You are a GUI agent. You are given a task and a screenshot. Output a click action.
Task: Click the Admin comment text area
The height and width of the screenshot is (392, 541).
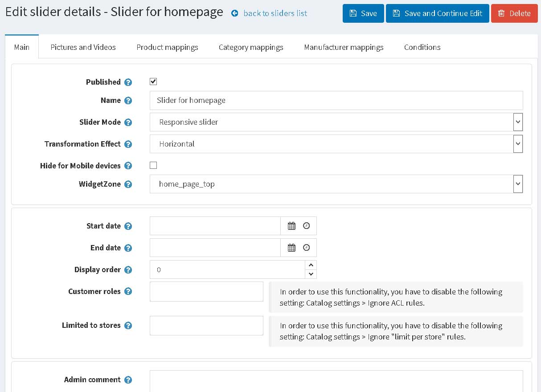tap(336, 381)
